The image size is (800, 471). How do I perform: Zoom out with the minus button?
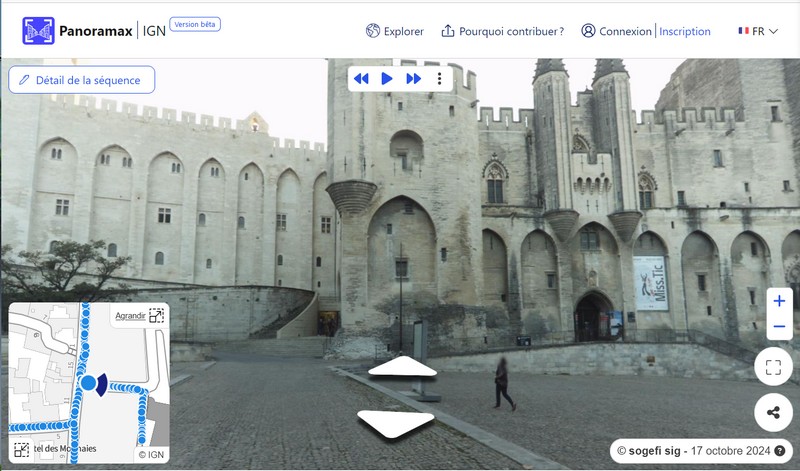coord(779,327)
